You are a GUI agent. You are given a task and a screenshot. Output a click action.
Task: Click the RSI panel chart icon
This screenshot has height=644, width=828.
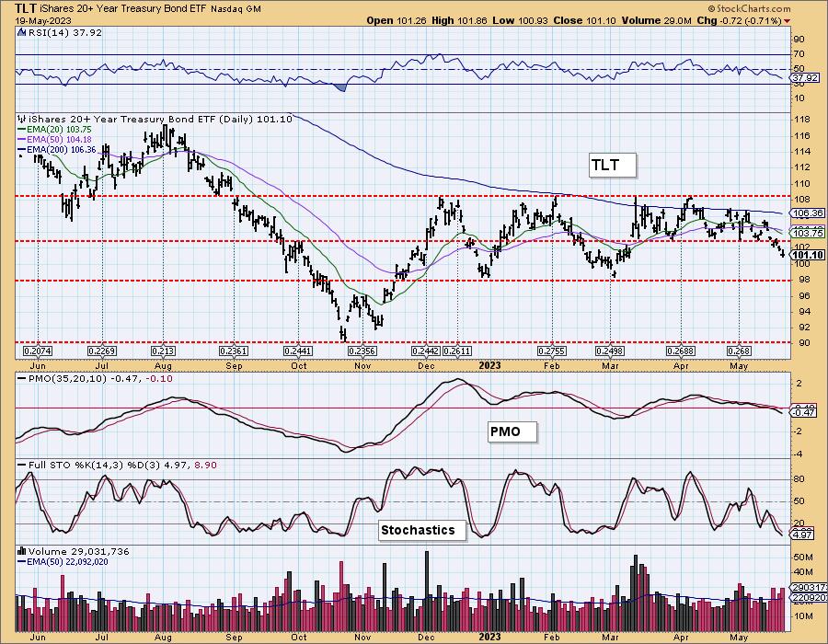tap(22, 32)
